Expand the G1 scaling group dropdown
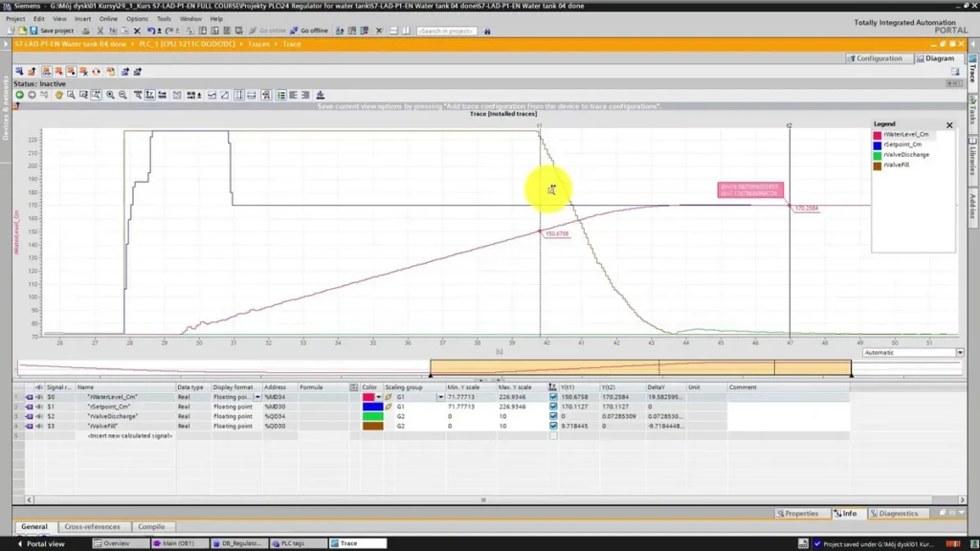This screenshot has width=980, height=551. tap(440, 397)
